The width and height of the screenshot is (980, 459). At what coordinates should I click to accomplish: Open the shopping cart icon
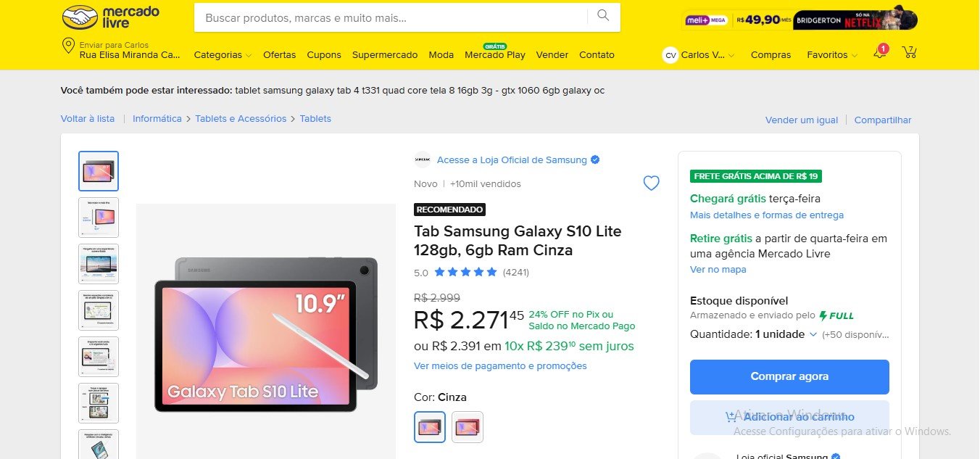(909, 52)
